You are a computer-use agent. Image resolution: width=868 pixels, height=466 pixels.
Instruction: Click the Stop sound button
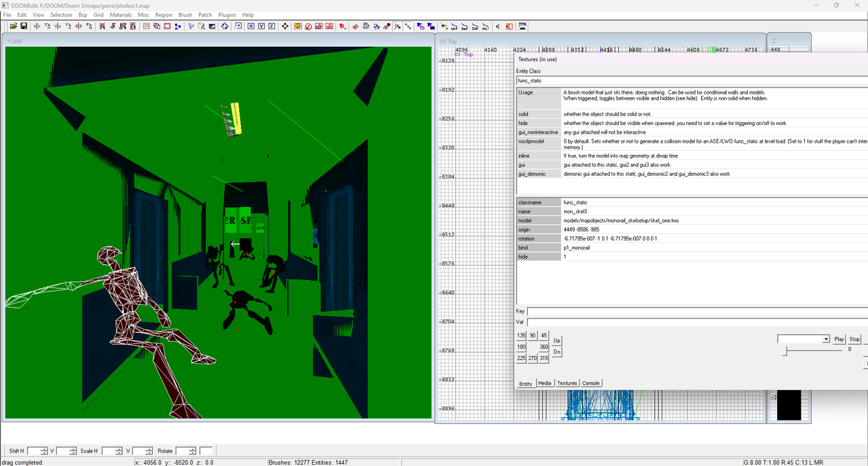pyautogui.click(x=854, y=339)
